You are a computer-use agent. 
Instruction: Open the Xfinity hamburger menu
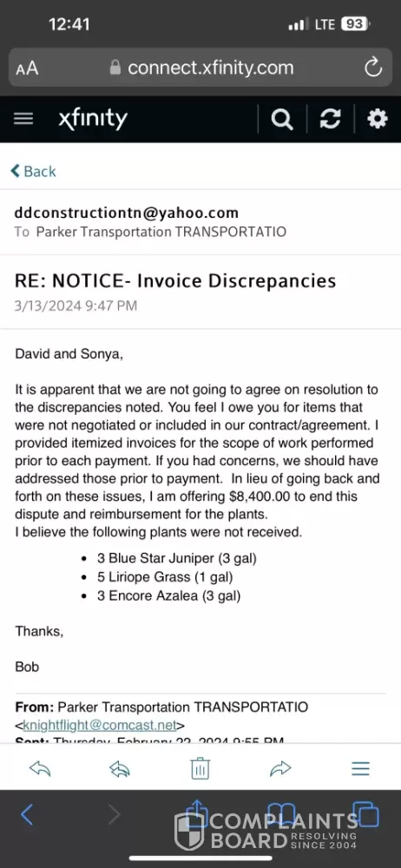(x=23, y=119)
